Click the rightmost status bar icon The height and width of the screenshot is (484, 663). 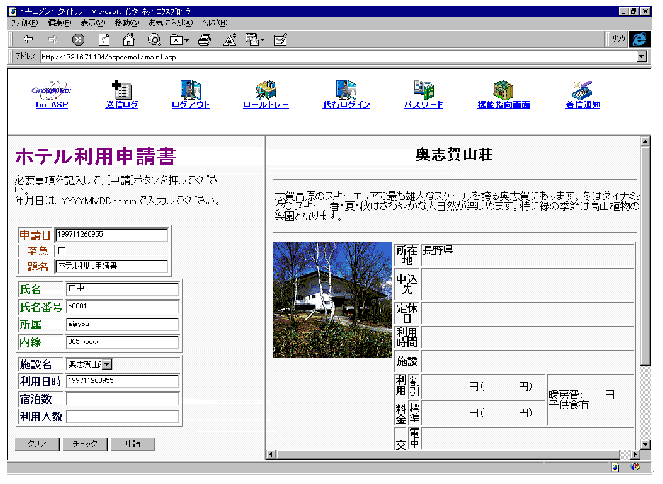point(634,467)
